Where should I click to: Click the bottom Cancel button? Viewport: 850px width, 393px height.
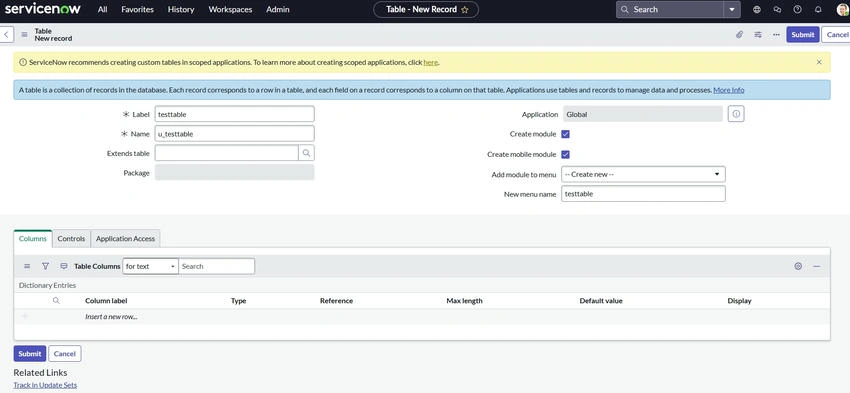(x=65, y=353)
